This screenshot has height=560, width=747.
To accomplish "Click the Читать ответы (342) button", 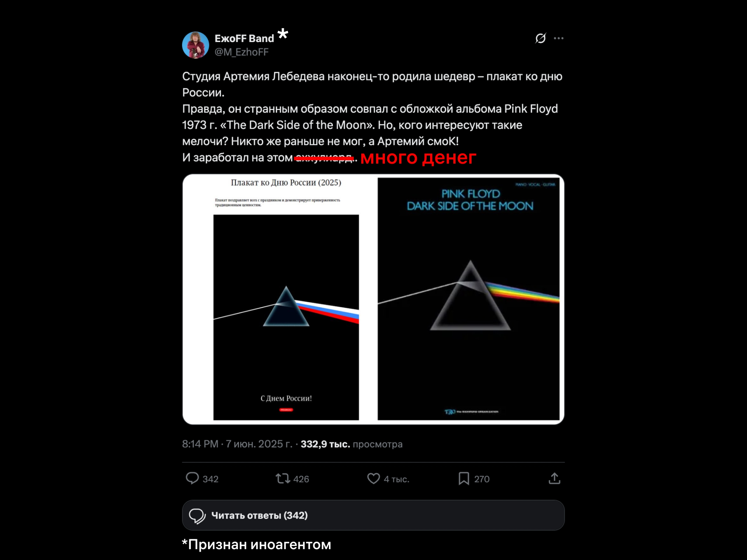I will pyautogui.click(x=373, y=515).
